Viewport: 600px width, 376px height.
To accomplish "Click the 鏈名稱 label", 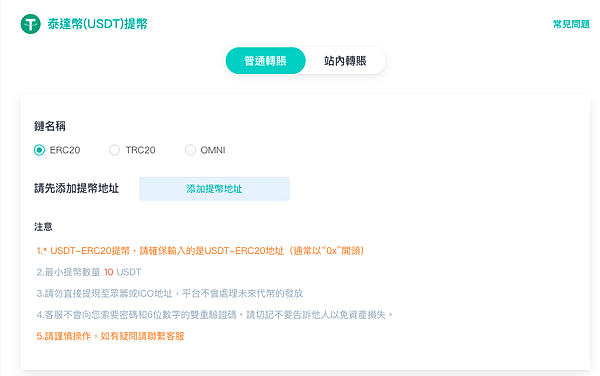I will point(50,126).
